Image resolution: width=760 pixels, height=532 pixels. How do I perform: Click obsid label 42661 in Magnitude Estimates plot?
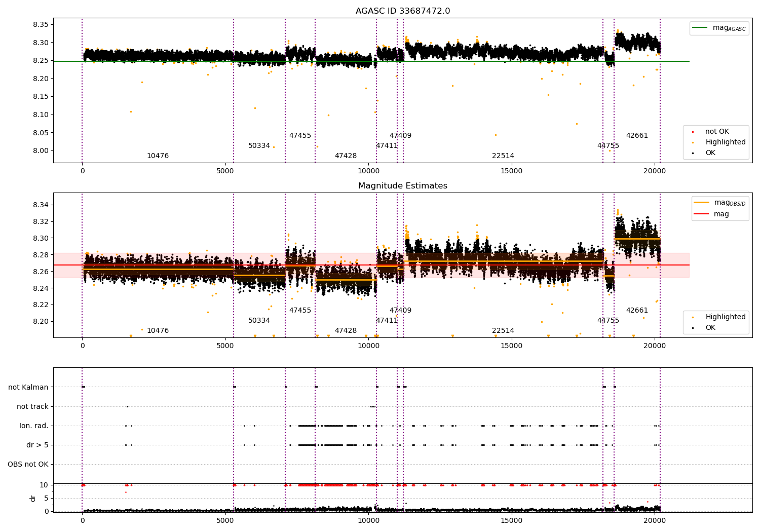pos(637,311)
